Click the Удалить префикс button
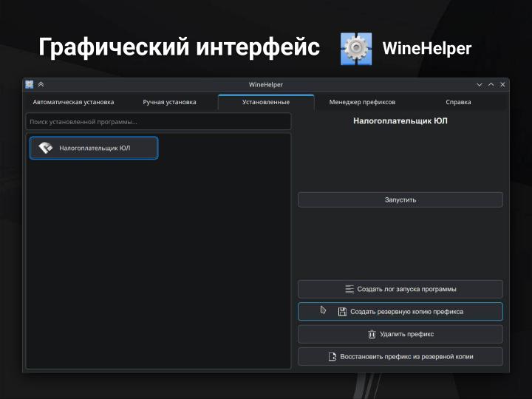The width and height of the screenshot is (532, 399). pyautogui.click(x=400, y=334)
